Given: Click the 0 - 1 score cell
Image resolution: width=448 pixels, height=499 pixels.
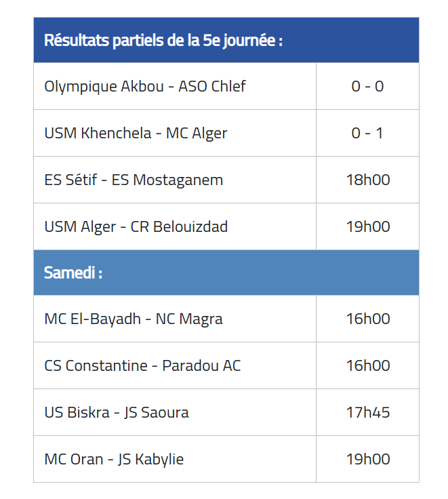Looking at the screenshot, I should click(x=367, y=133).
